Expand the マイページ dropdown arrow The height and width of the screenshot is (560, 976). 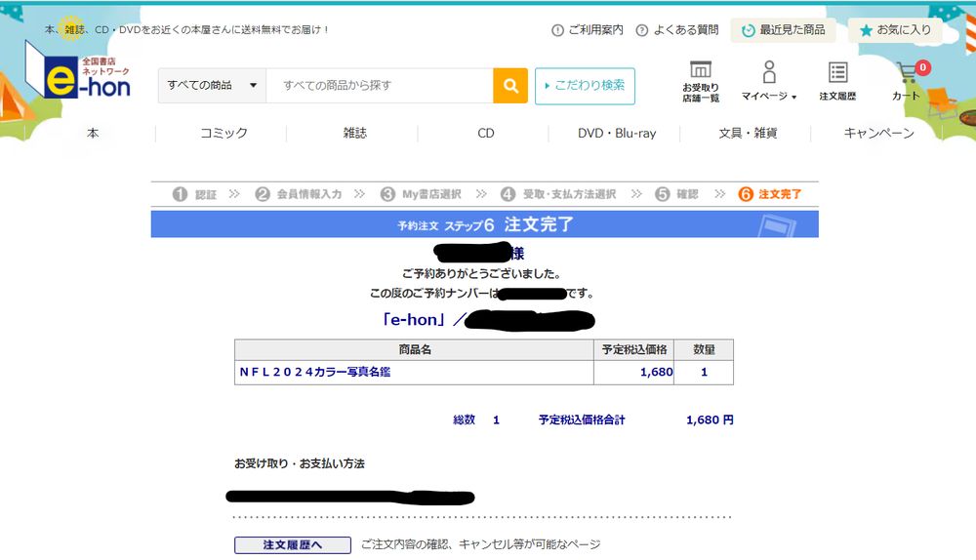(x=793, y=97)
